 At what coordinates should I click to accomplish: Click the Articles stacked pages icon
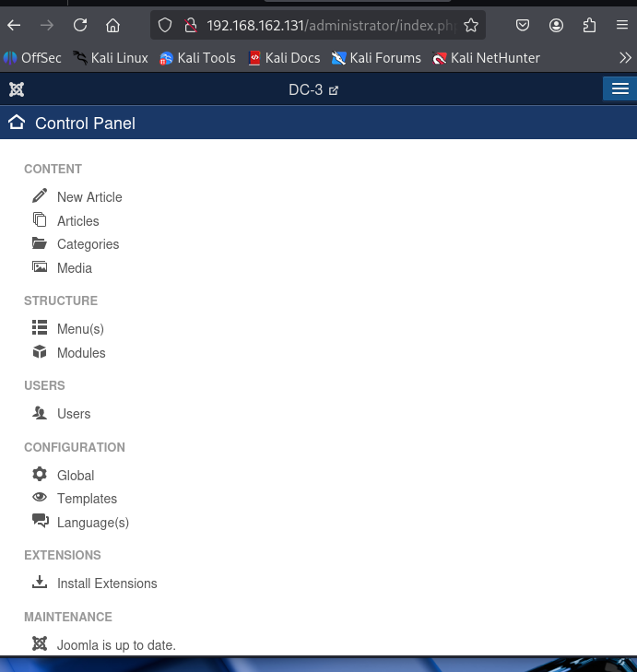point(40,219)
